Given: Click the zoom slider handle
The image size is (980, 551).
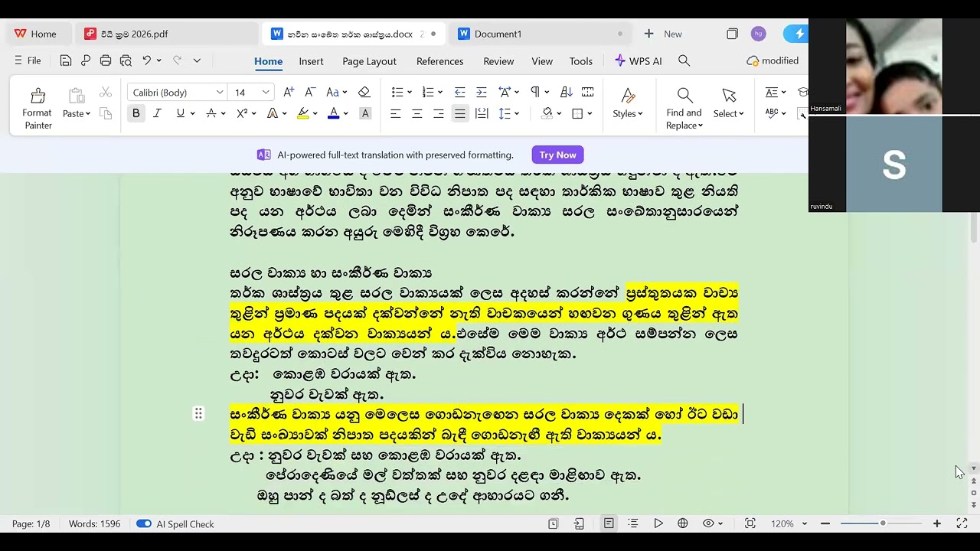Looking at the screenshot, I should [883, 523].
